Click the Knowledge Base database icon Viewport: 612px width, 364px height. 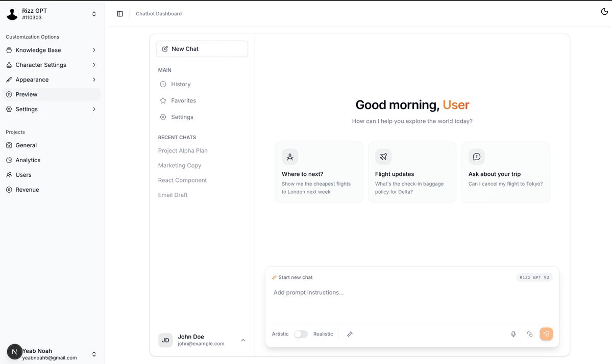click(x=9, y=50)
